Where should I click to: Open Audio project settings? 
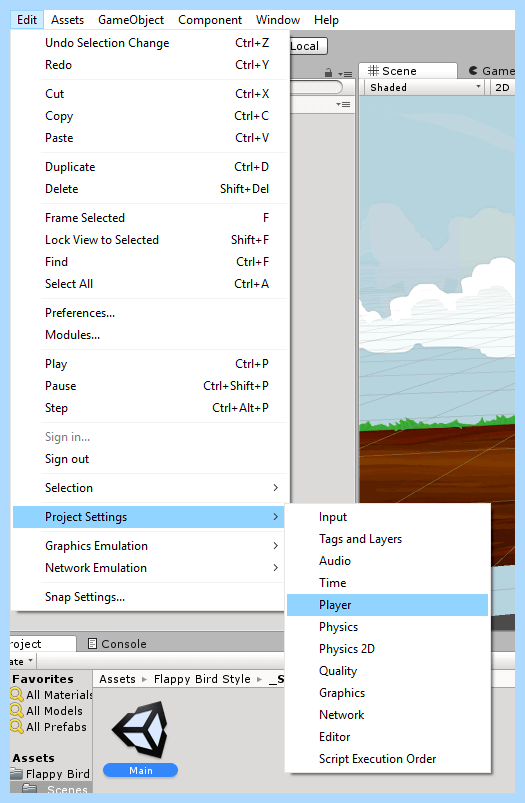pos(387,561)
